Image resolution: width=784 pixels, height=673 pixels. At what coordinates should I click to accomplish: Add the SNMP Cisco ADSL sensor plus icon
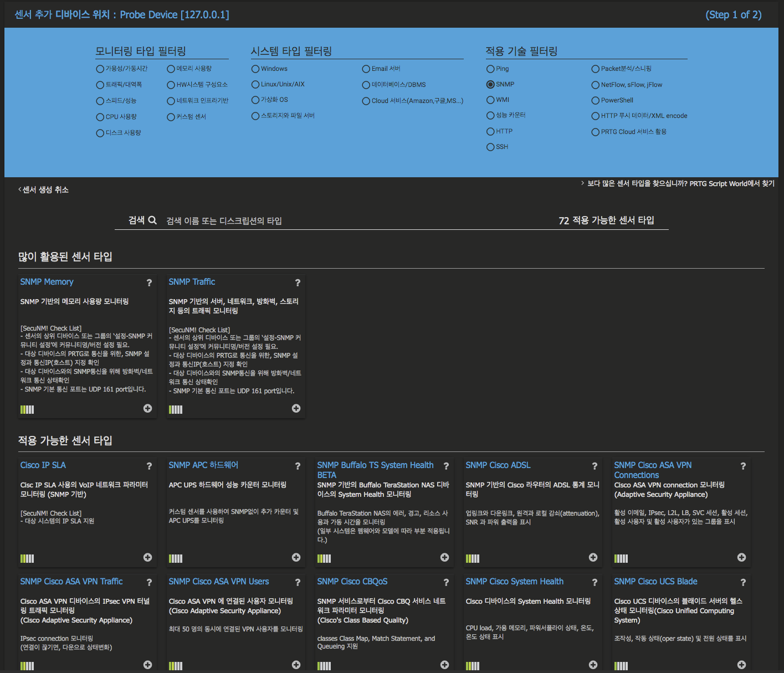[x=593, y=557]
